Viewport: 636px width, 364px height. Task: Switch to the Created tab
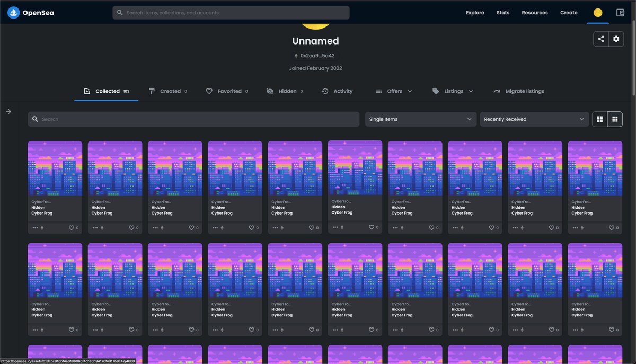click(167, 91)
